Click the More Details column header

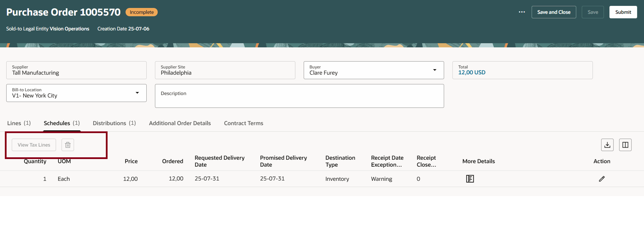point(479,161)
